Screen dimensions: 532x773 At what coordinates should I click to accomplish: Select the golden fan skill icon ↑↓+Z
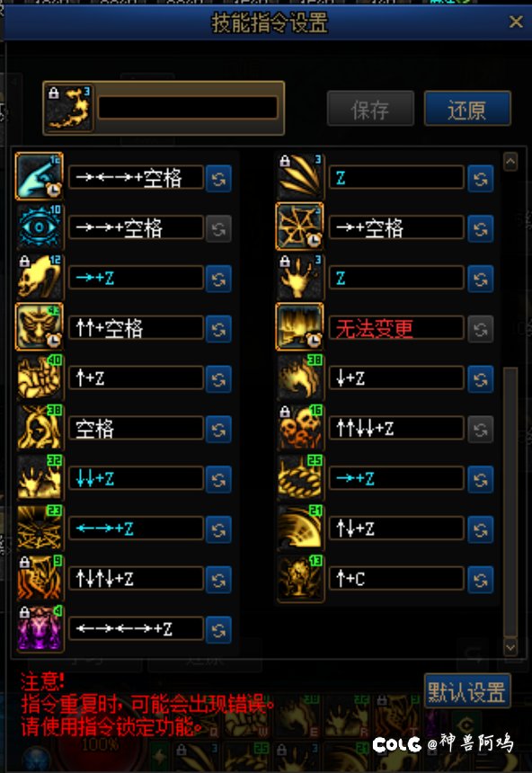pyautogui.click(x=300, y=528)
